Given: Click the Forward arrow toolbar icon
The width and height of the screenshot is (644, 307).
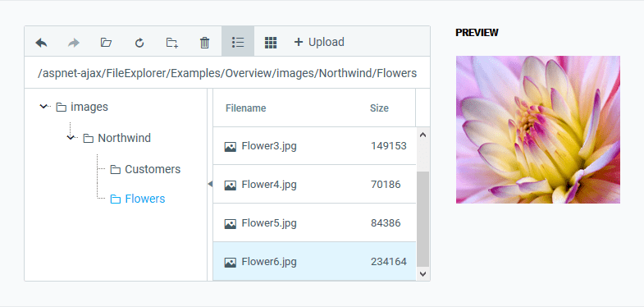Looking at the screenshot, I should click(74, 43).
